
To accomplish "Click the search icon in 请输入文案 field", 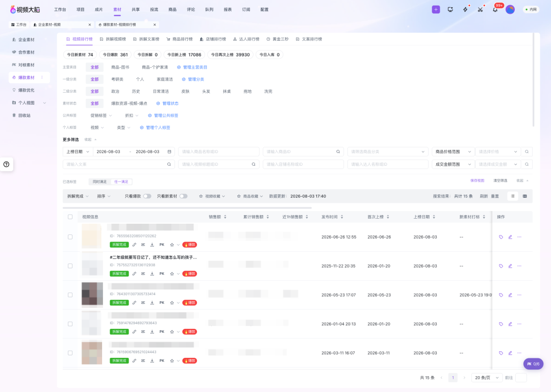I will coord(169,164).
